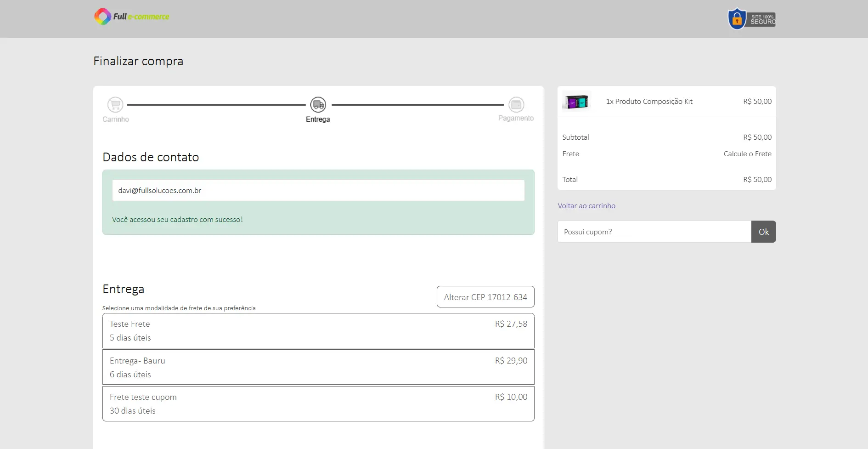Click the Site 100% Seguro security badge
Screen dimensions: 868x449
[752, 19]
